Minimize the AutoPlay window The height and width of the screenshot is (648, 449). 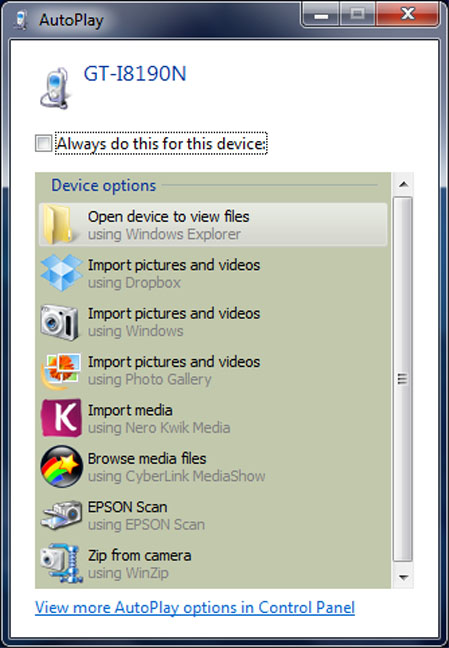[321, 16]
